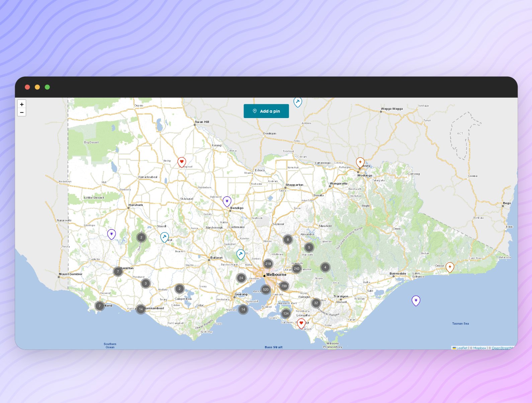This screenshot has height=403, width=532.
Task: Expand the 799 marker cluster
Action: [284, 286]
